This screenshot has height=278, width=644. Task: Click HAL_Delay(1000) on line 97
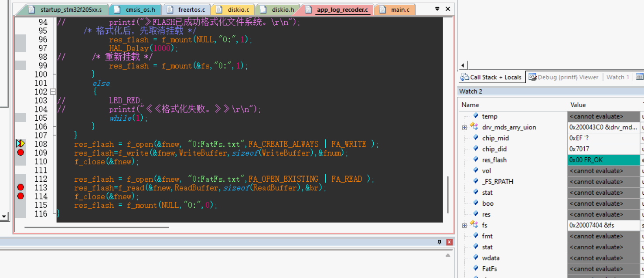click(143, 48)
